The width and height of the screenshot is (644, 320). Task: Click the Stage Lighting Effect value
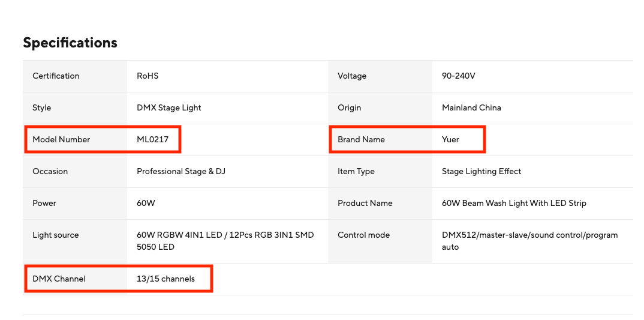pos(482,171)
